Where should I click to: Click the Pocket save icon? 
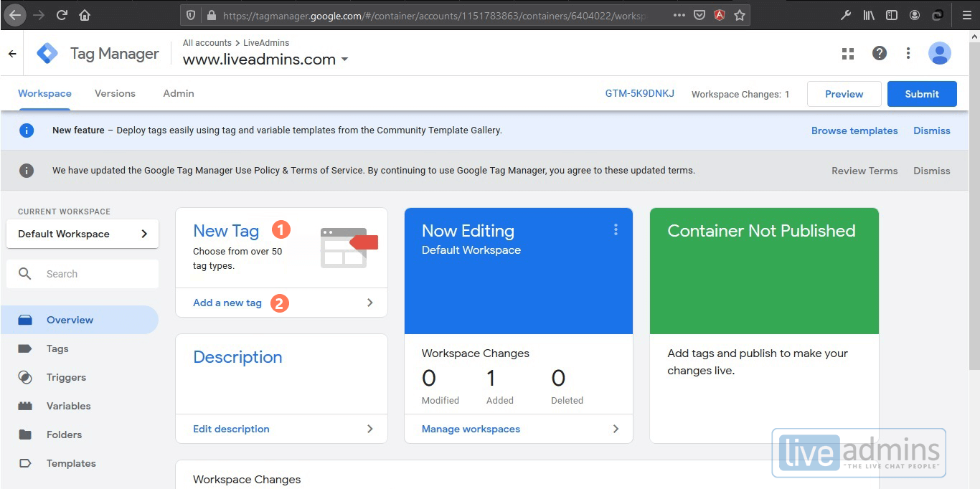pos(699,15)
